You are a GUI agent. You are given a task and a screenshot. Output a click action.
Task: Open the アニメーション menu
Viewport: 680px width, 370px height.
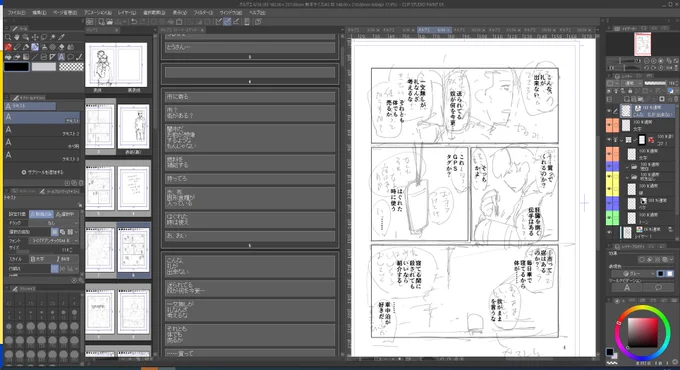98,13
